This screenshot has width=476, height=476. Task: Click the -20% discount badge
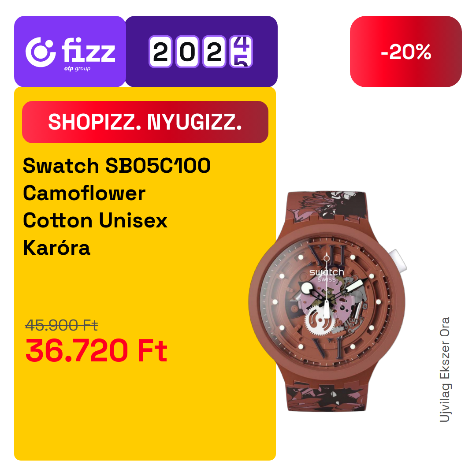405,52
